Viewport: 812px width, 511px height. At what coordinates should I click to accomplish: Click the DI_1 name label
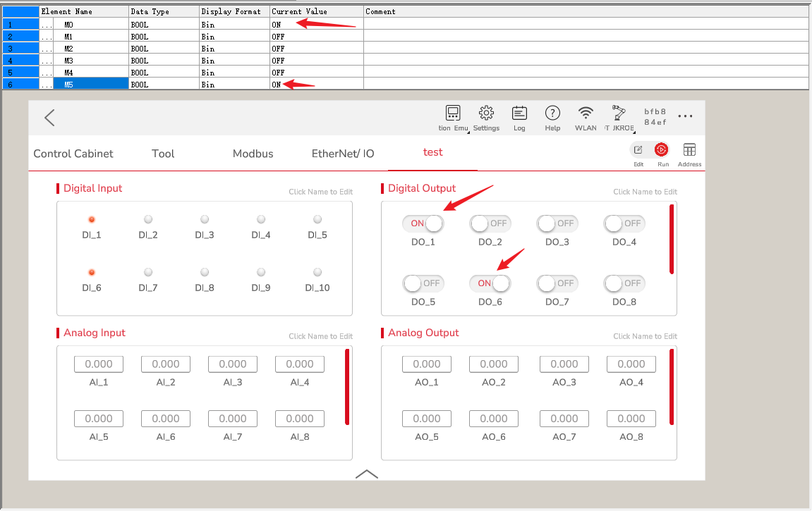(92, 235)
